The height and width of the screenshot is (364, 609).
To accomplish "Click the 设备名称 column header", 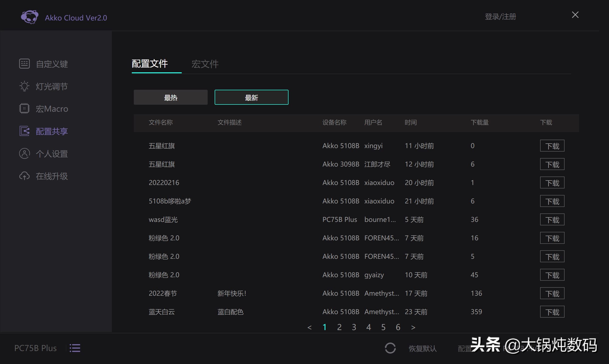I will [x=334, y=122].
